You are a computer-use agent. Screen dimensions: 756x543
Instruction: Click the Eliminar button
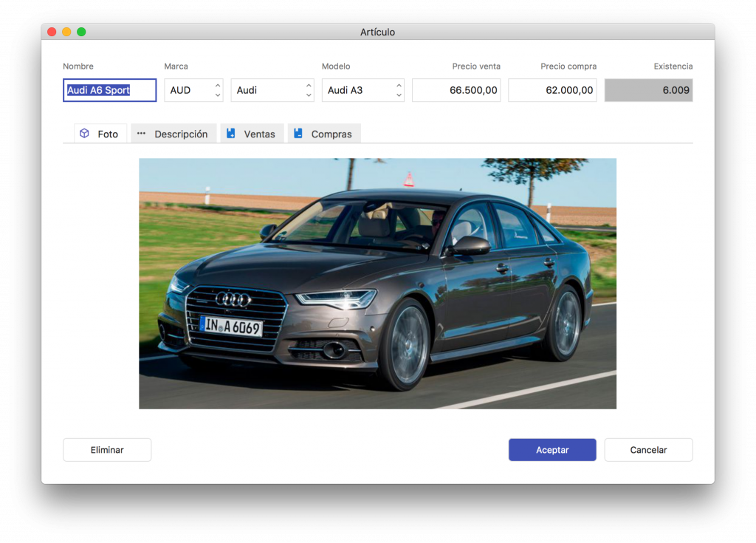coord(107,450)
